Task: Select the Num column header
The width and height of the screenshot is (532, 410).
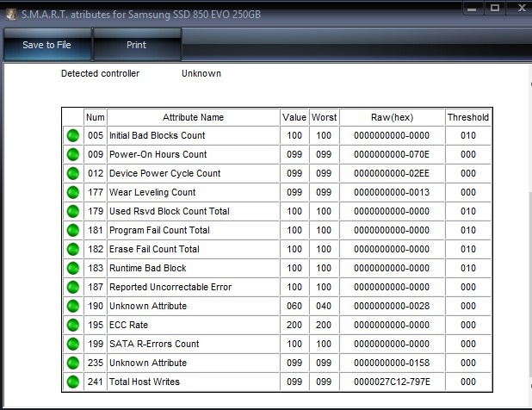Action: pos(96,117)
